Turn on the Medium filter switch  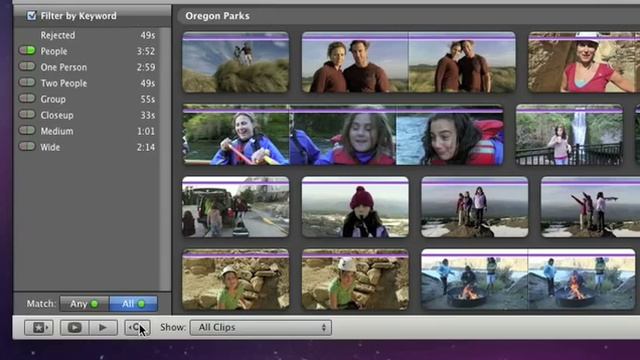point(27,131)
